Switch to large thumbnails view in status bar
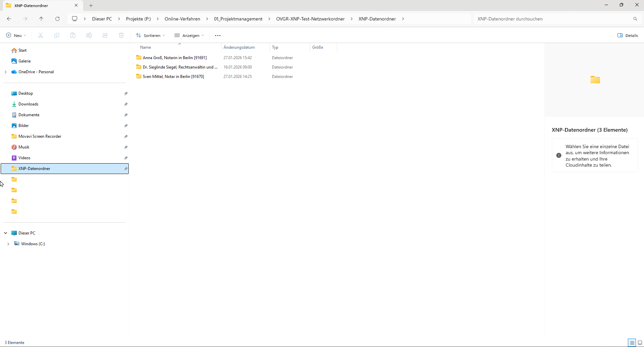Screen dimensions: 644x347 click(x=640, y=343)
